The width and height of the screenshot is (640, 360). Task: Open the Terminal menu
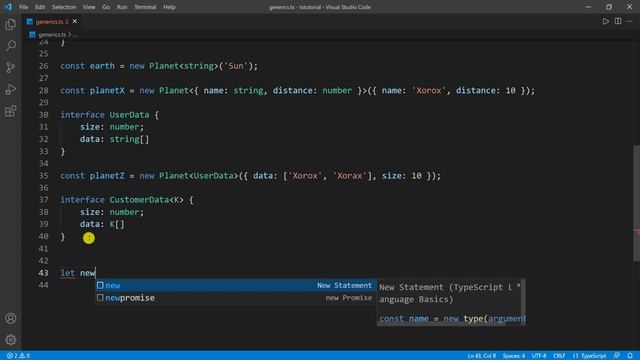click(x=145, y=7)
